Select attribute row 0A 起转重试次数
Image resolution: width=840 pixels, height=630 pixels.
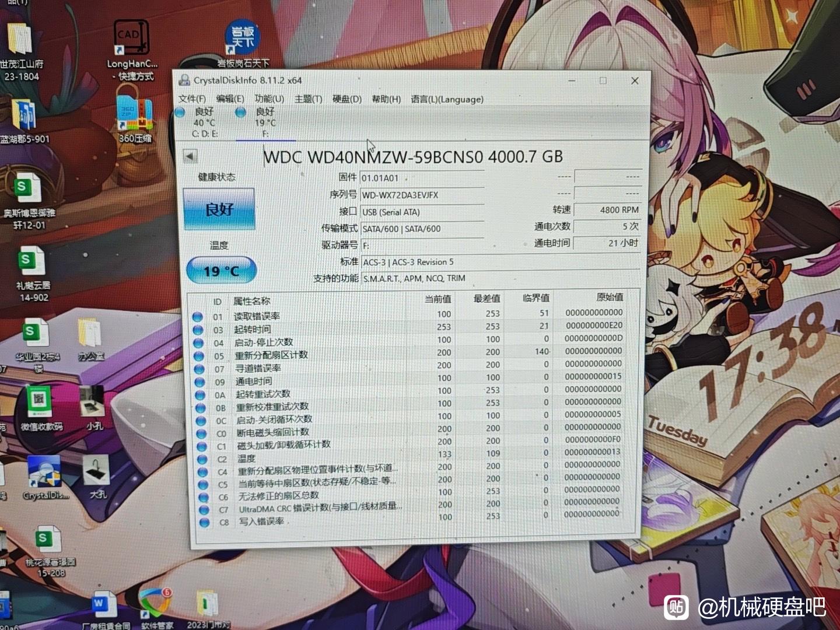coord(408,393)
